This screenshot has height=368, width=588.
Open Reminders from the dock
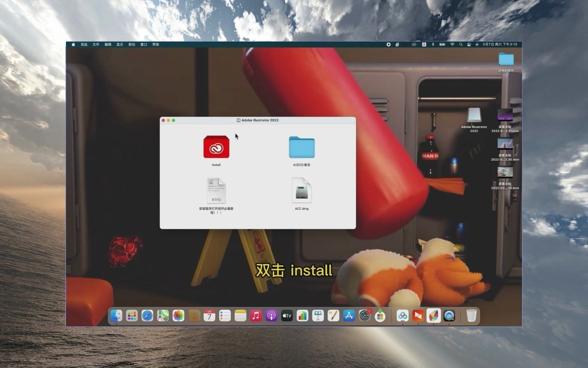225,316
